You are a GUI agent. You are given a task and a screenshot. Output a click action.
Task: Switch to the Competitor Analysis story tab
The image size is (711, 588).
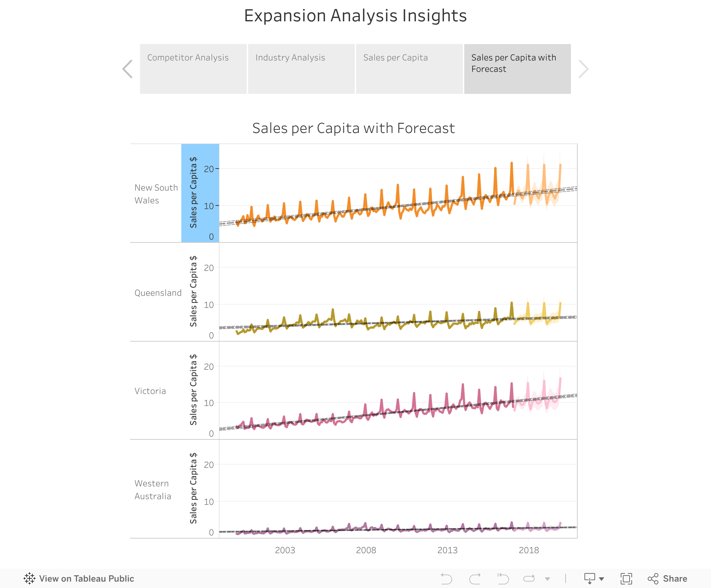193,69
